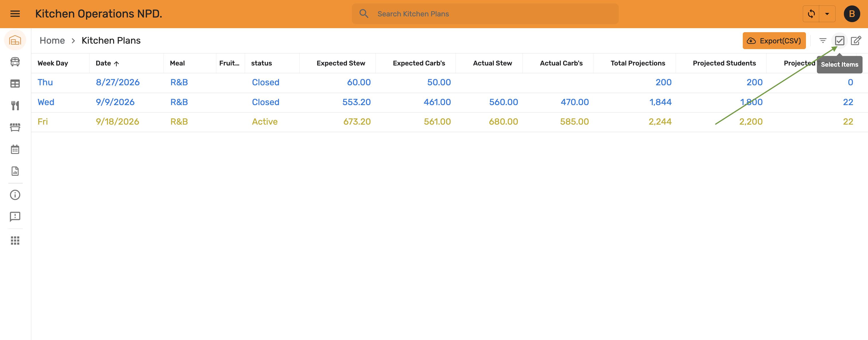868x340 pixels.
Task: Click the Search Kitchen Plans field
Action: coord(485,14)
